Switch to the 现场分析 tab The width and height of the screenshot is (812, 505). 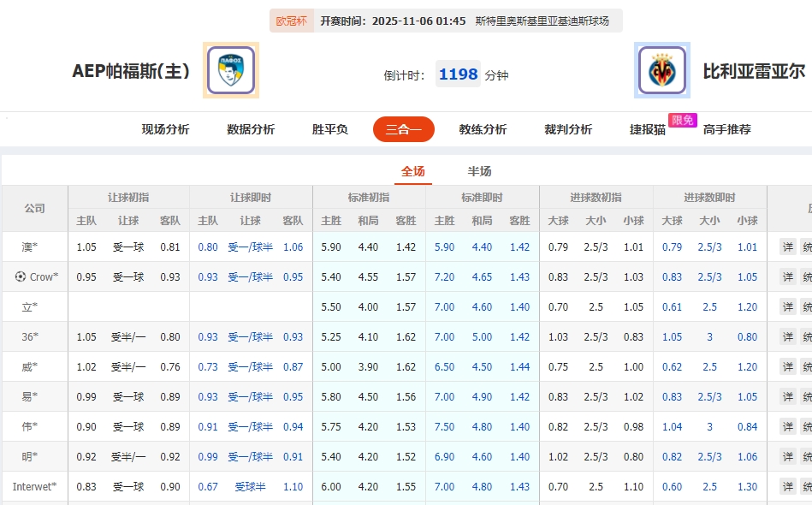pyautogui.click(x=166, y=129)
